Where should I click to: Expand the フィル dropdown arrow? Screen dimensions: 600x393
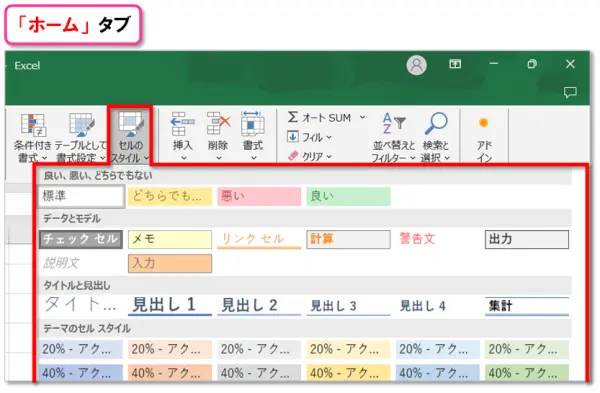click(x=329, y=137)
